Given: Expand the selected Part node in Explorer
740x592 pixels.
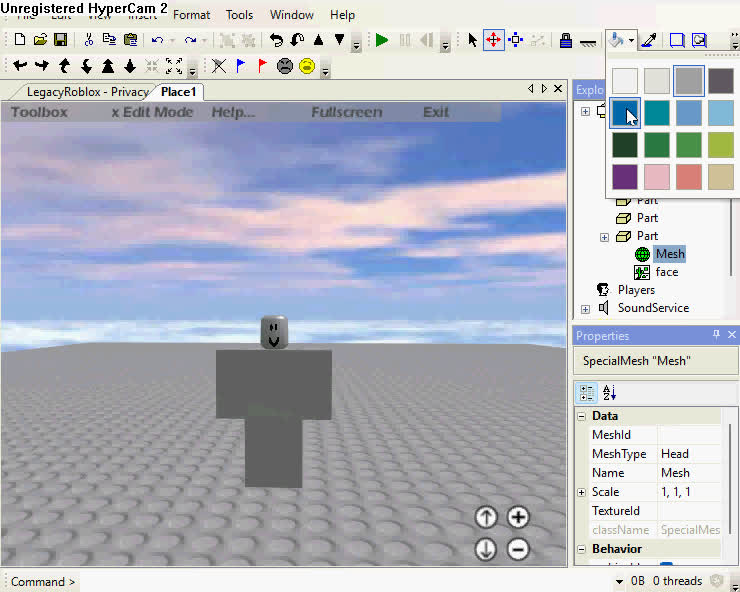Looking at the screenshot, I should coord(604,237).
